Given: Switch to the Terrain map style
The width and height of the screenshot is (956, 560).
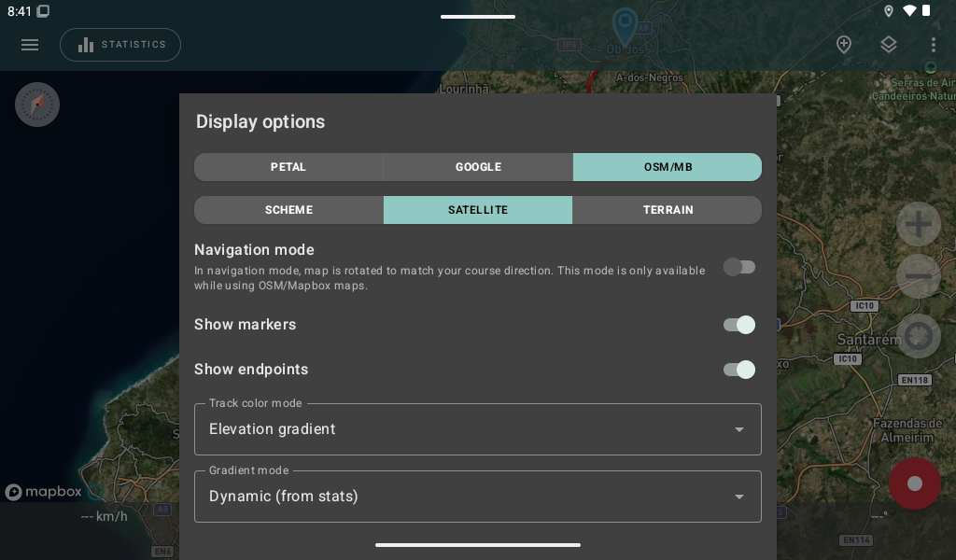Looking at the screenshot, I should [x=668, y=210].
